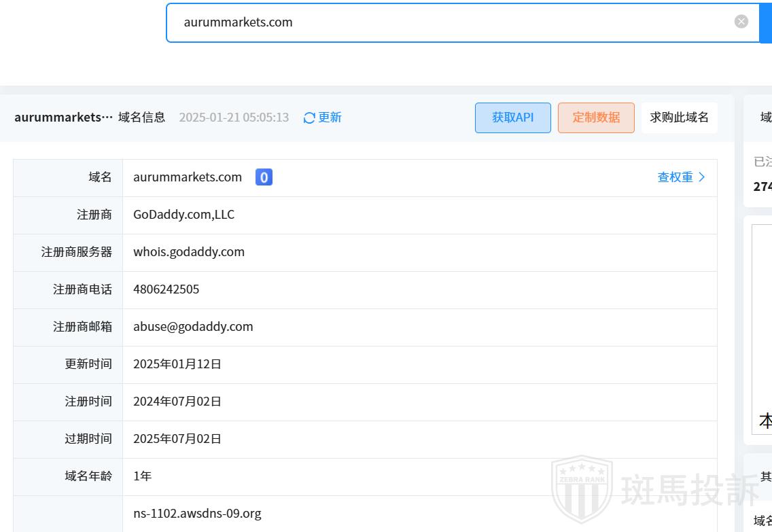The image size is (772, 532).
Task: Select the 域名信息 section label
Action: (141, 118)
